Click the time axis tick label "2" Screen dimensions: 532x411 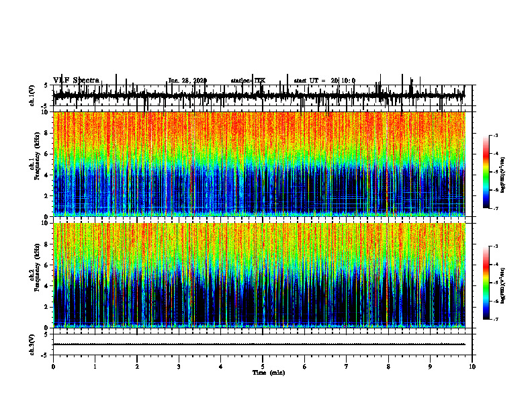click(137, 367)
